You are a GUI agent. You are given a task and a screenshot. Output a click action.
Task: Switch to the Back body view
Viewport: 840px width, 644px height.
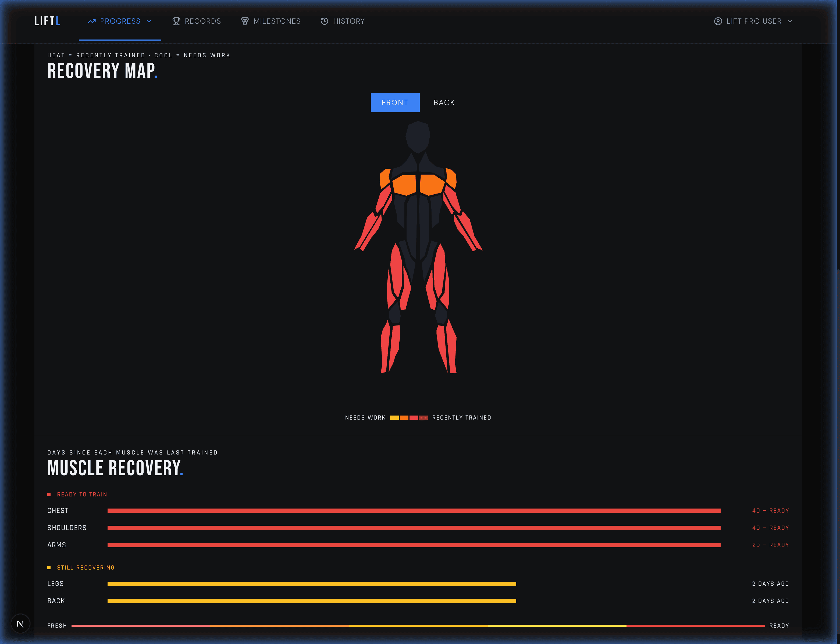point(444,103)
